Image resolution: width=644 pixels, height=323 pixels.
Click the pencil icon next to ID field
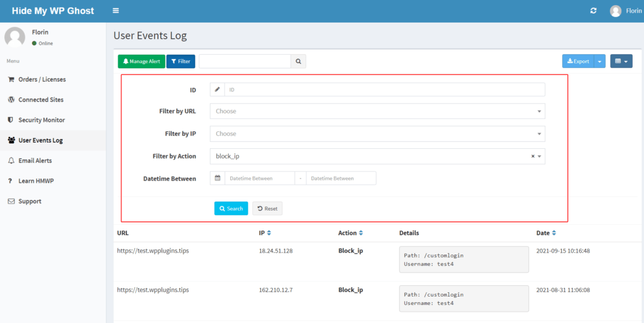click(x=218, y=90)
